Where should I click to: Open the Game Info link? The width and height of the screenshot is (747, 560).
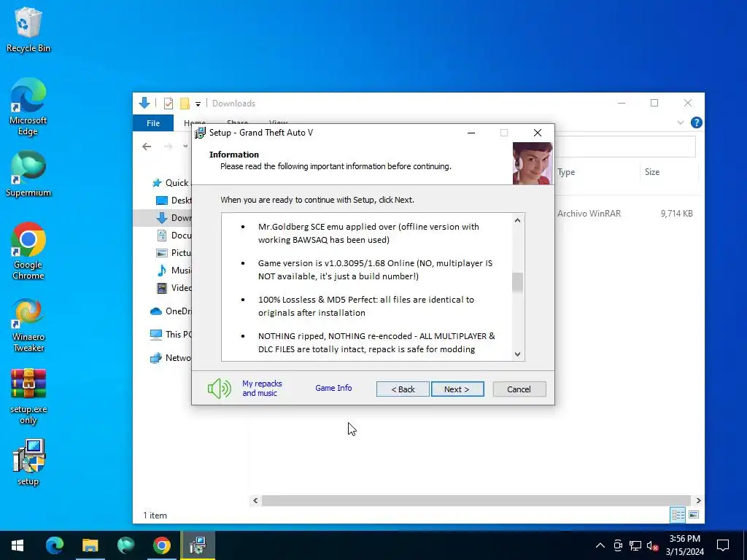click(333, 388)
